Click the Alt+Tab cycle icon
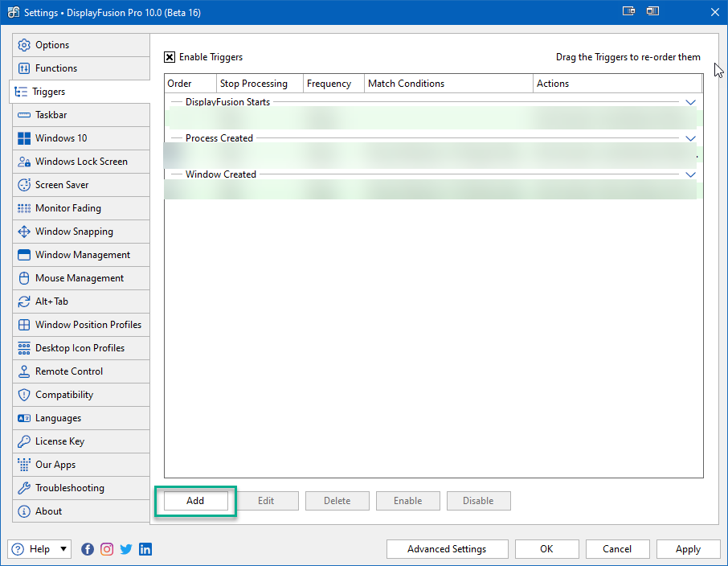 pyautogui.click(x=23, y=301)
